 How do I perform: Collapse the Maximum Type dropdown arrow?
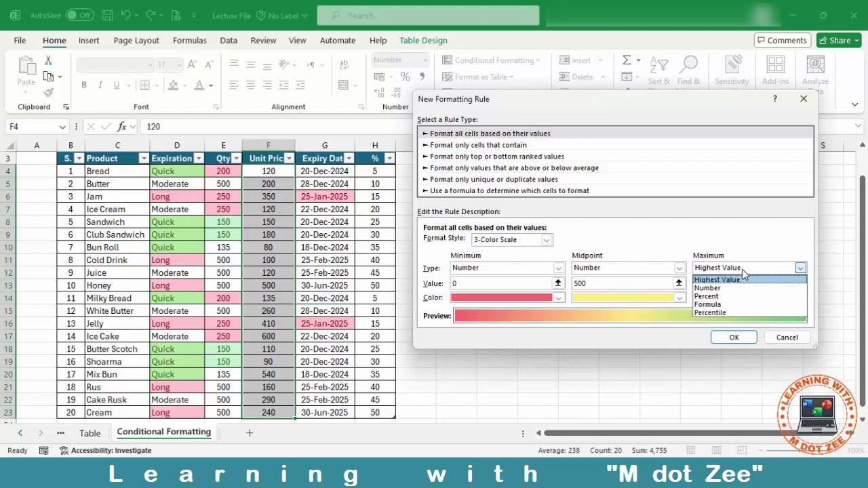pos(800,268)
